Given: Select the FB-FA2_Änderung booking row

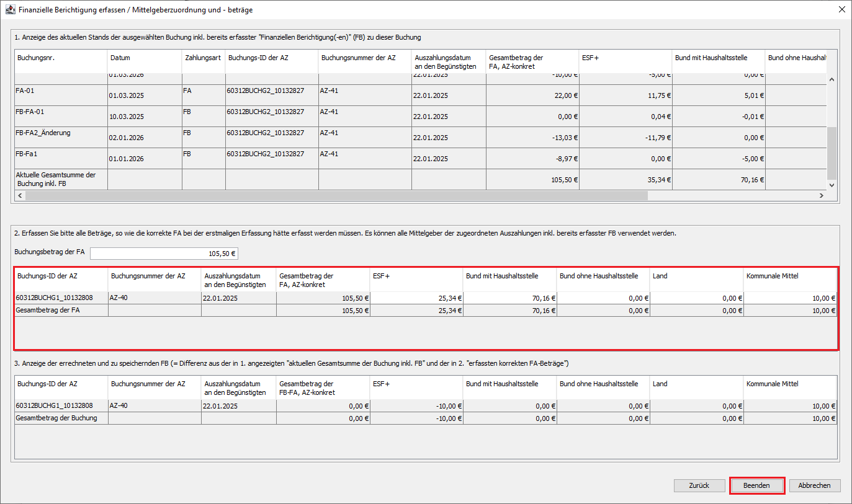Looking at the screenshot, I should 61,137.
